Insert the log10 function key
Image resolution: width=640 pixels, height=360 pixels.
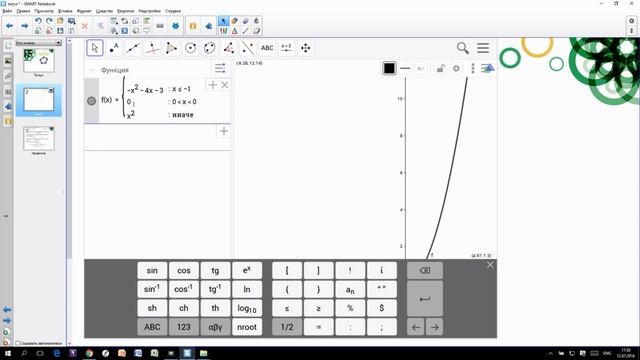pyautogui.click(x=247, y=308)
